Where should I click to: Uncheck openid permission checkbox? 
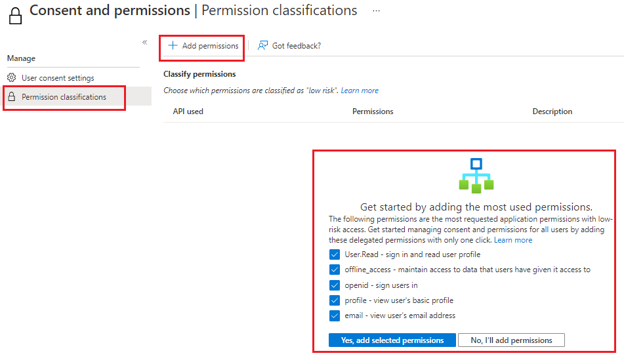[x=334, y=285]
